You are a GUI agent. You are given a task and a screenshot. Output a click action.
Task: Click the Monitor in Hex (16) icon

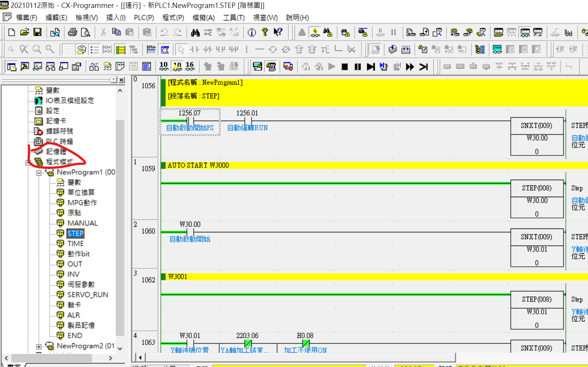[190, 67]
